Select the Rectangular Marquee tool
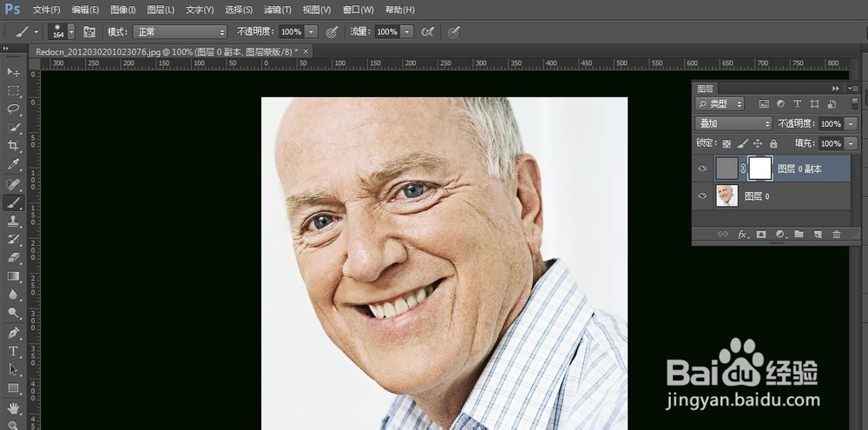 [x=13, y=90]
